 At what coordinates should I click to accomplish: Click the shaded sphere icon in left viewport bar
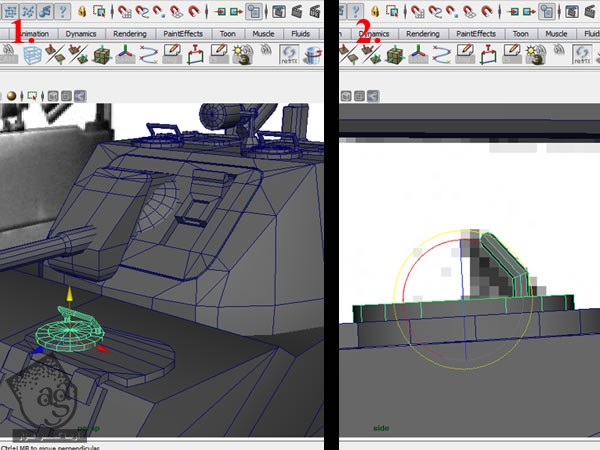[11, 97]
